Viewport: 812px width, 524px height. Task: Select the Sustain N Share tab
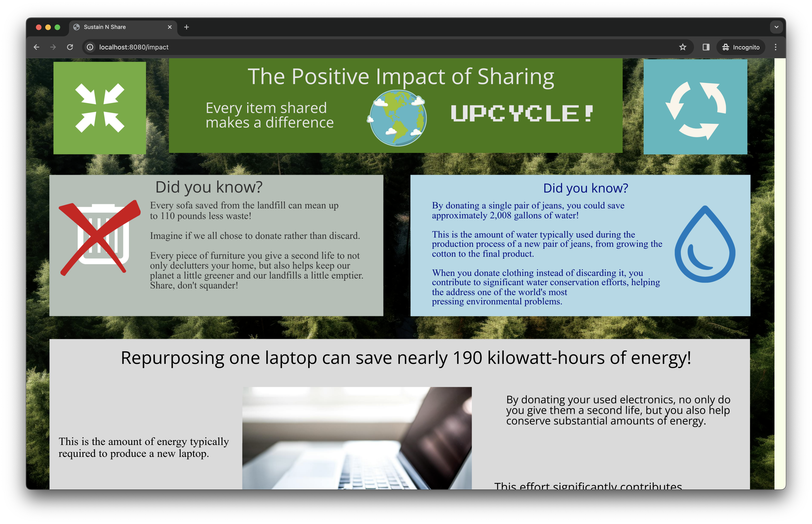116,27
